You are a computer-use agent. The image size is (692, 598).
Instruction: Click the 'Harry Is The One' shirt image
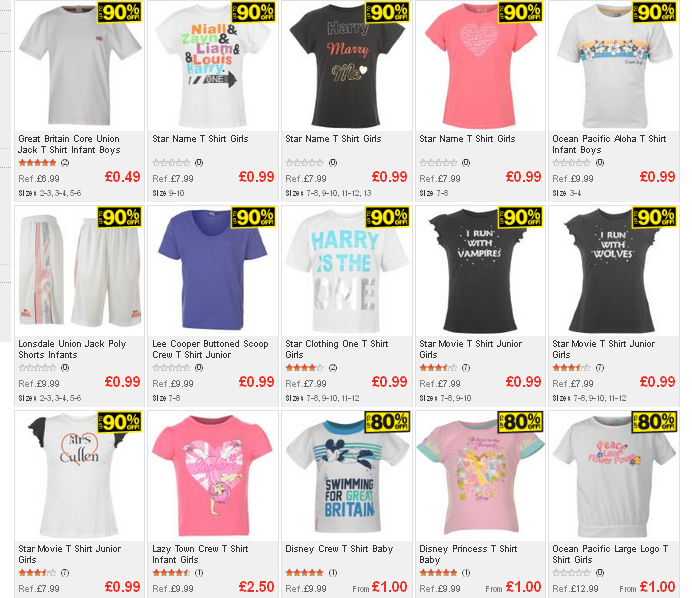pyautogui.click(x=347, y=271)
